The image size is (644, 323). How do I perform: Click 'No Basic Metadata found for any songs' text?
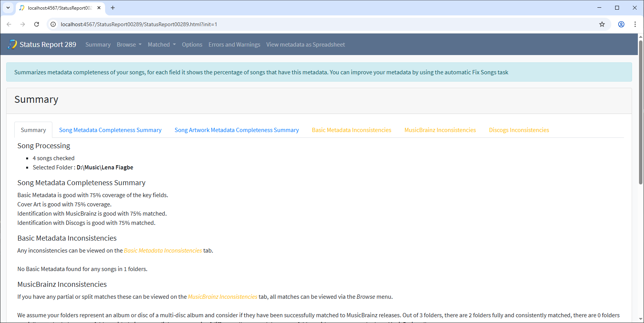[82, 269]
